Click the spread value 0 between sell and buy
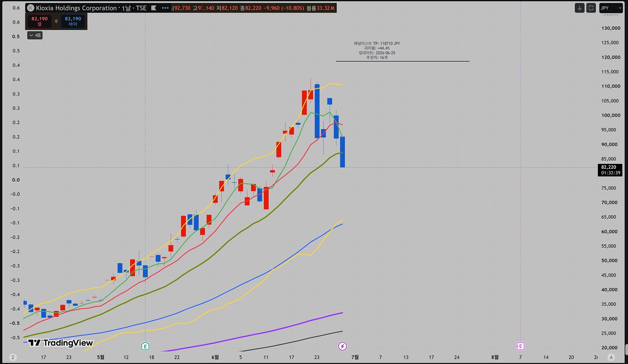The height and width of the screenshot is (364, 628). click(56, 21)
